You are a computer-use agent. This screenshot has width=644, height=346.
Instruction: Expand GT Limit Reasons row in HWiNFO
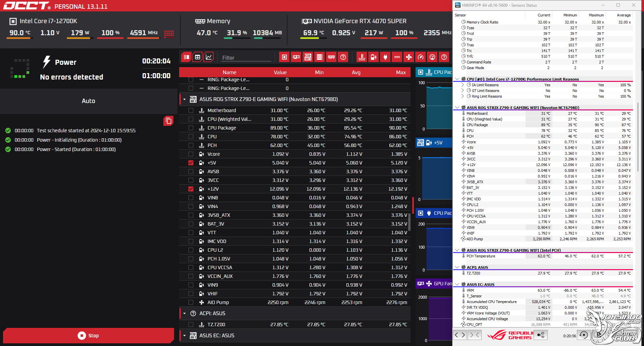click(x=463, y=91)
